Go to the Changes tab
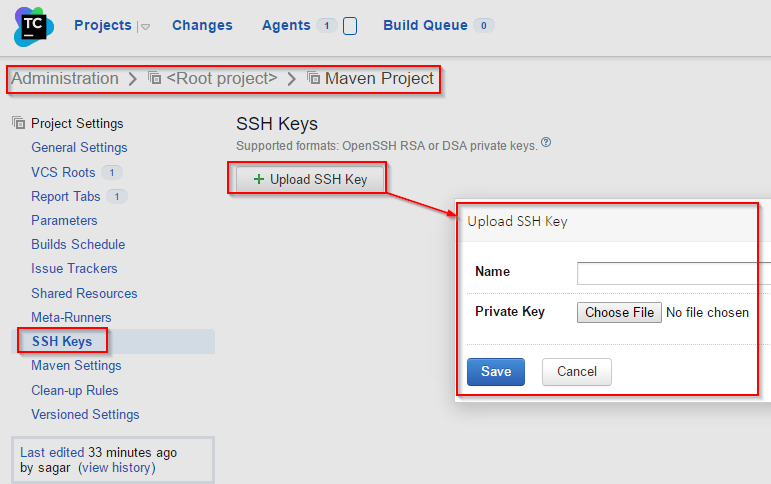Viewport: 771px width, 484px height. coord(202,25)
